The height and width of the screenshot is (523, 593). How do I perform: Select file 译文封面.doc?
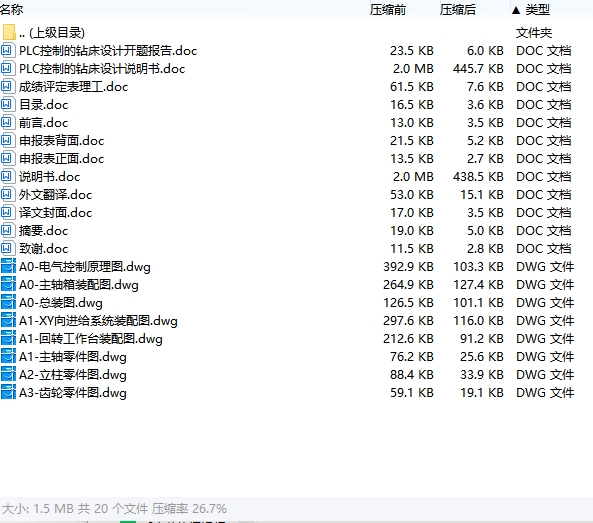[55, 213]
